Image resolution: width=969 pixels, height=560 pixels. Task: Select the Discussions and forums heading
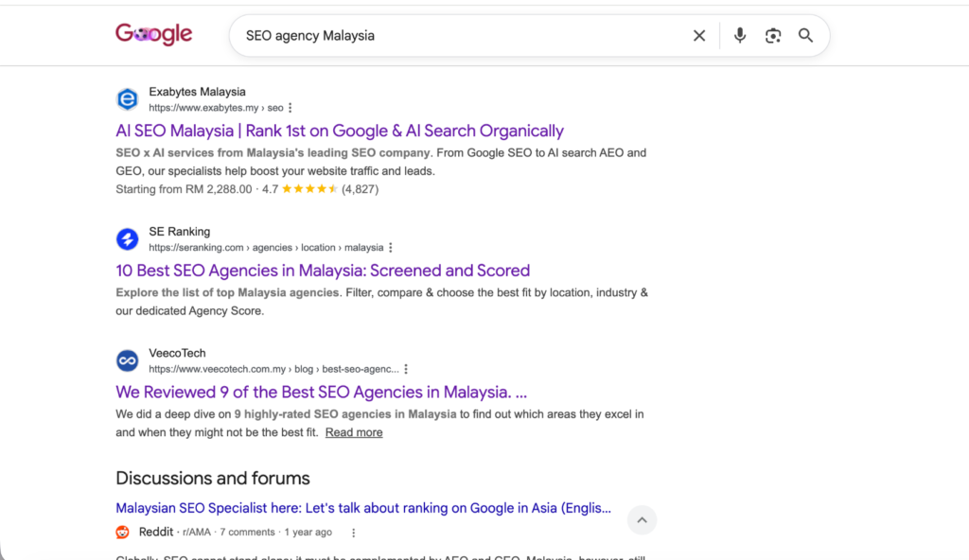click(213, 478)
